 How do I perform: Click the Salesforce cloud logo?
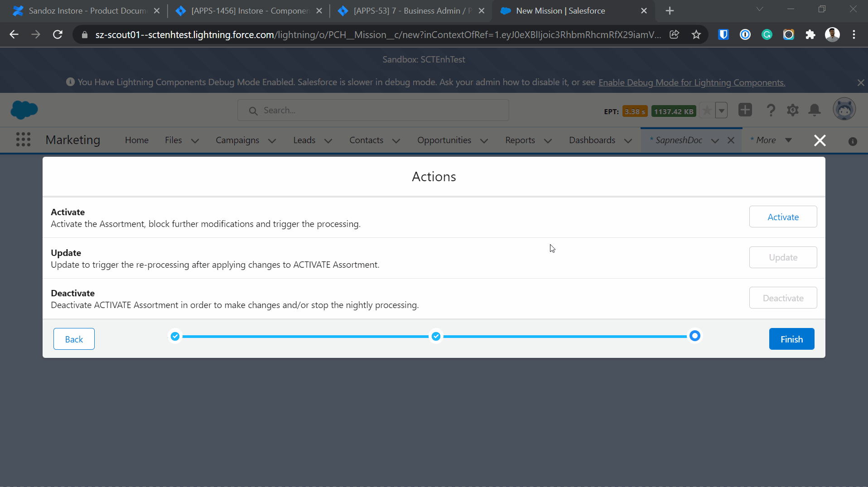coord(24,110)
